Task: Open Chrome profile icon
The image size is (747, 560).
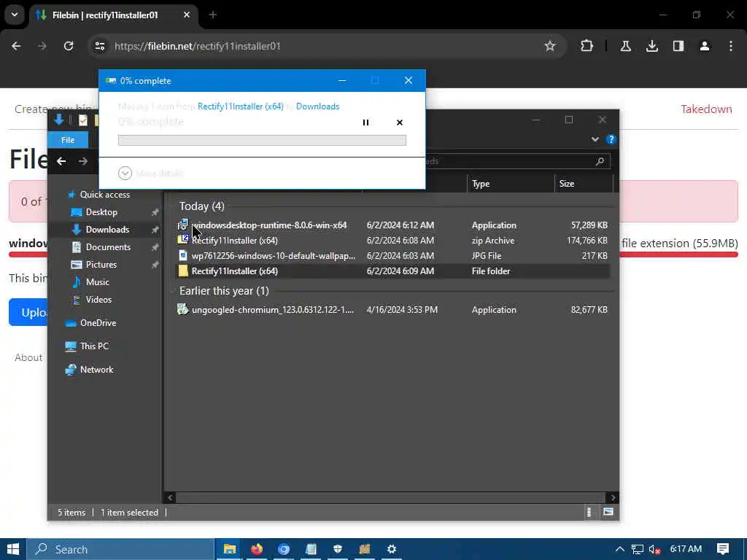Action: point(705,46)
